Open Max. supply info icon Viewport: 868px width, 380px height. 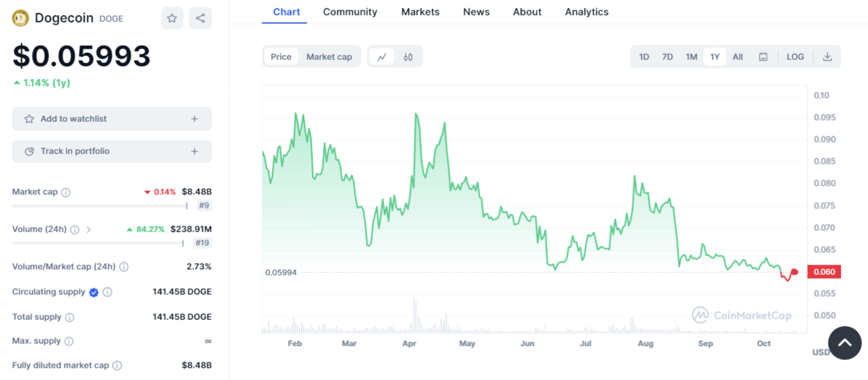pos(69,341)
